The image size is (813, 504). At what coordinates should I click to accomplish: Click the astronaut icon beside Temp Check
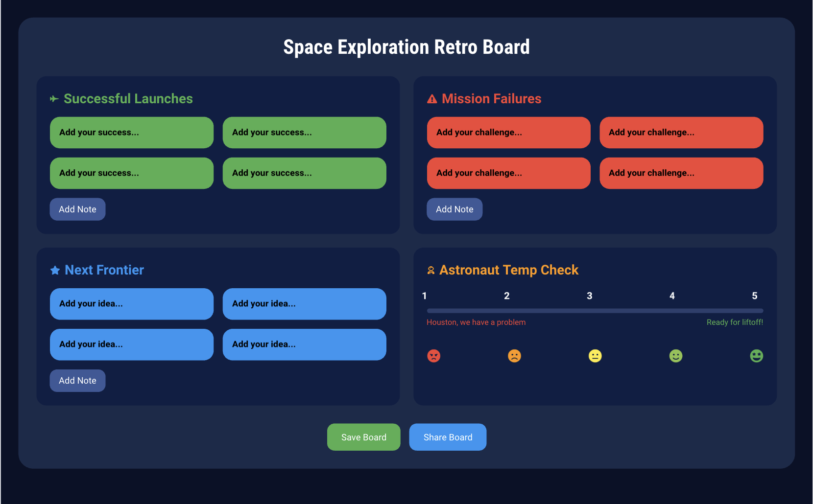[431, 270]
